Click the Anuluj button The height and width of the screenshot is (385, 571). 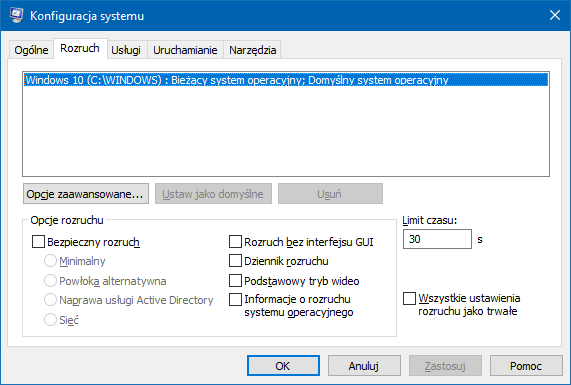[364, 365]
